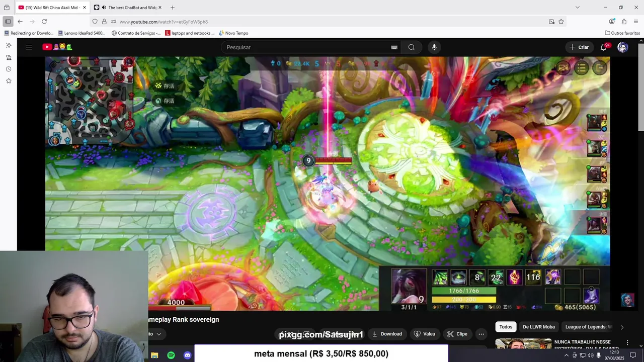Open the Contrato de Serviços bookmark
644x362 pixels.
pos(136,33)
